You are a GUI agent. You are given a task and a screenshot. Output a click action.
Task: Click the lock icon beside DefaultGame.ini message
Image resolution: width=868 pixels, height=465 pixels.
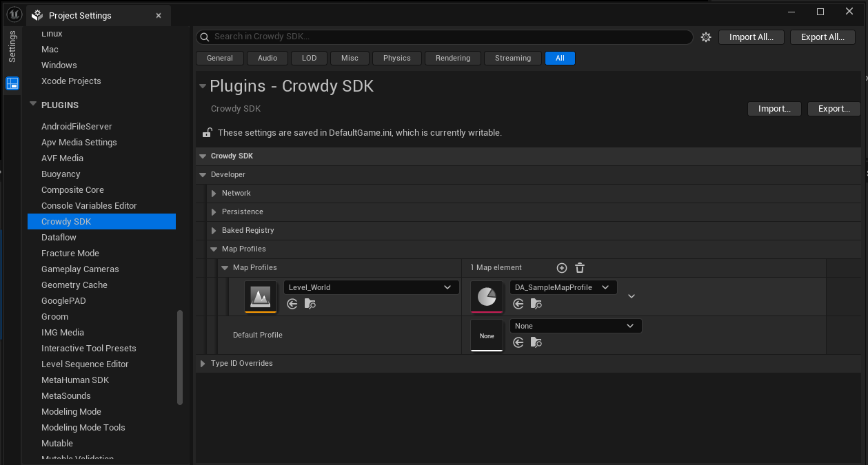[207, 132]
